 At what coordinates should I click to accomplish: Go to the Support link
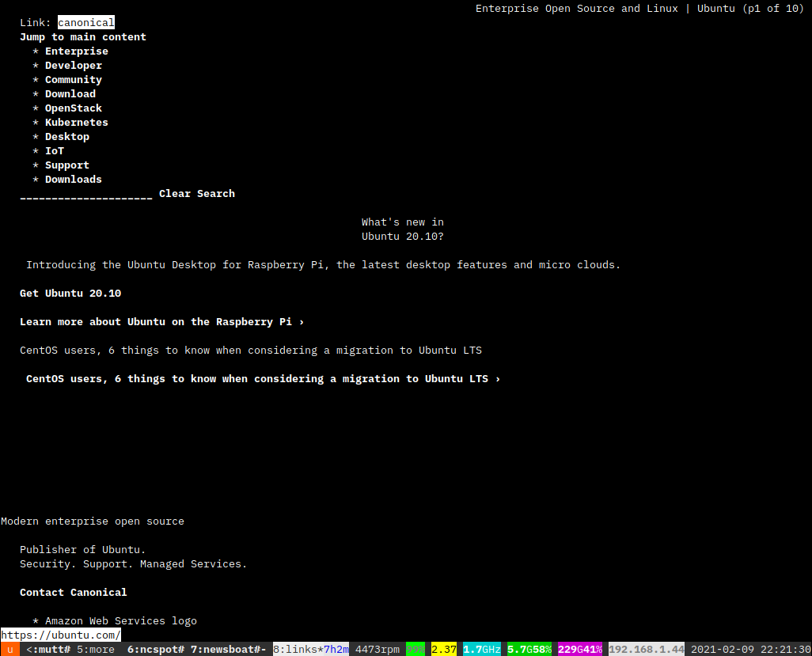click(67, 165)
